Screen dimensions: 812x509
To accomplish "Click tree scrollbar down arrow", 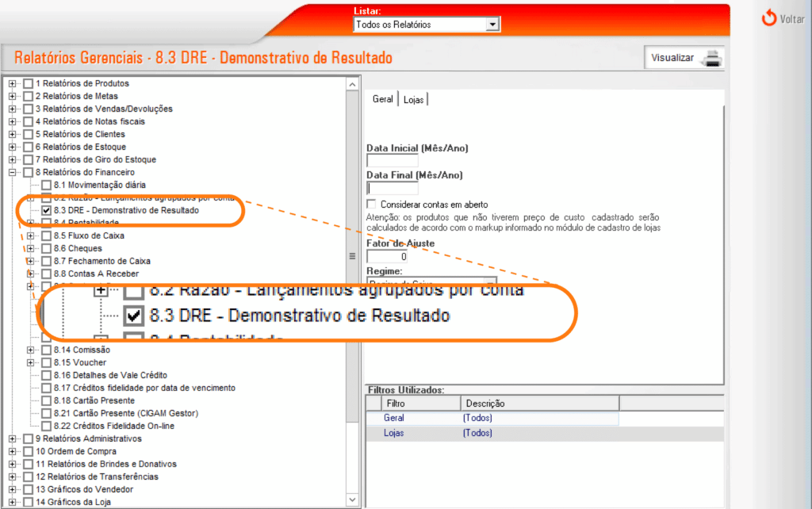I will tap(352, 499).
